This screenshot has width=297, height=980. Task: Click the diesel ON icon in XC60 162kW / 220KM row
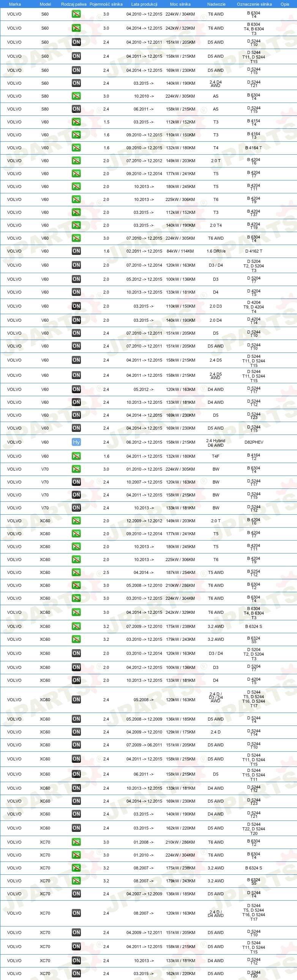click(76, 828)
